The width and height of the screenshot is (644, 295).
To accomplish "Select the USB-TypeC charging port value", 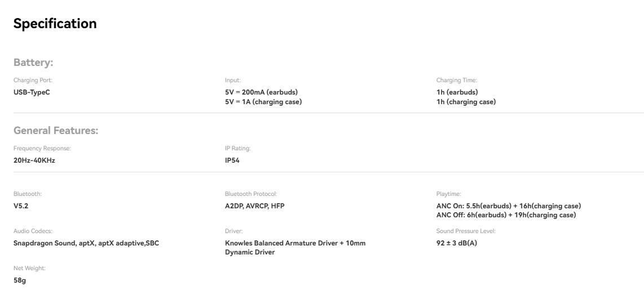I will pyautogui.click(x=32, y=92).
